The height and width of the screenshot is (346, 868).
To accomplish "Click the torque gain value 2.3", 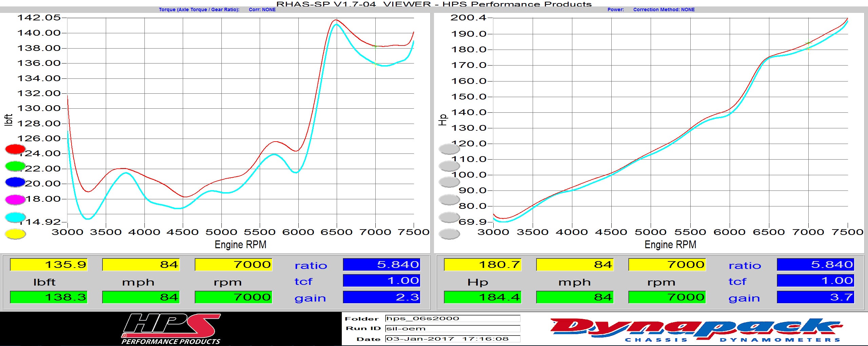I will (381, 297).
